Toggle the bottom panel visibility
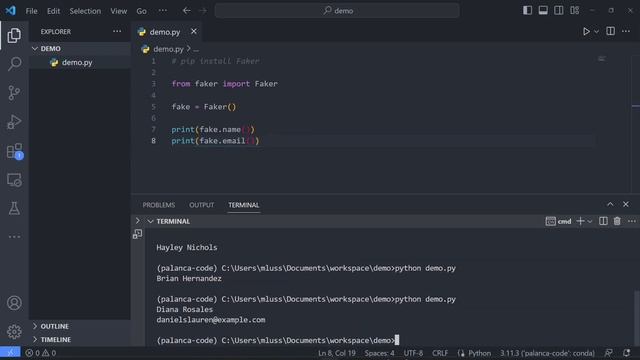The image size is (640, 360). tap(543, 11)
